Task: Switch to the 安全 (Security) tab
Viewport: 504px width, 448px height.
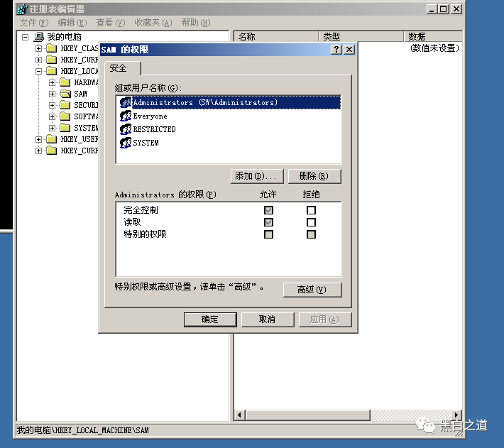Action: [x=119, y=68]
